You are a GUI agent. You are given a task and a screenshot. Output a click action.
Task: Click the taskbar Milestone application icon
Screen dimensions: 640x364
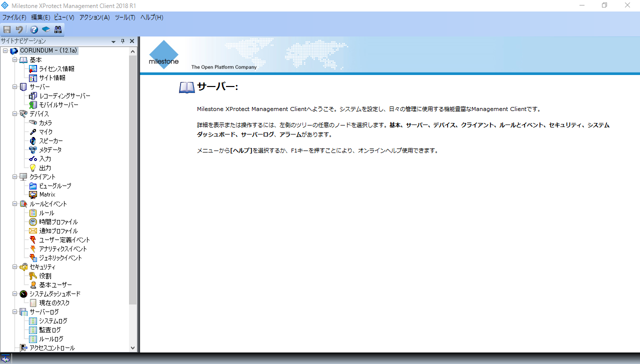pyautogui.click(x=5, y=358)
